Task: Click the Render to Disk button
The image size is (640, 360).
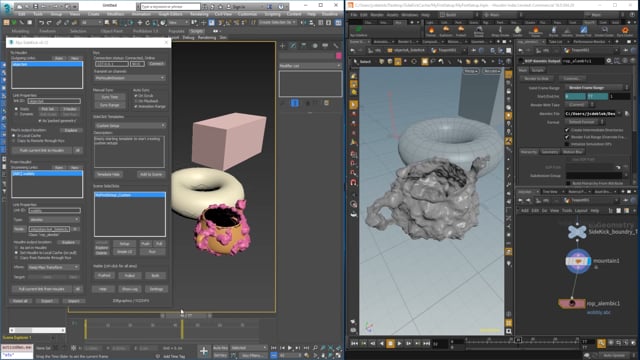Action: pyautogui.click(x=537, y=78)
